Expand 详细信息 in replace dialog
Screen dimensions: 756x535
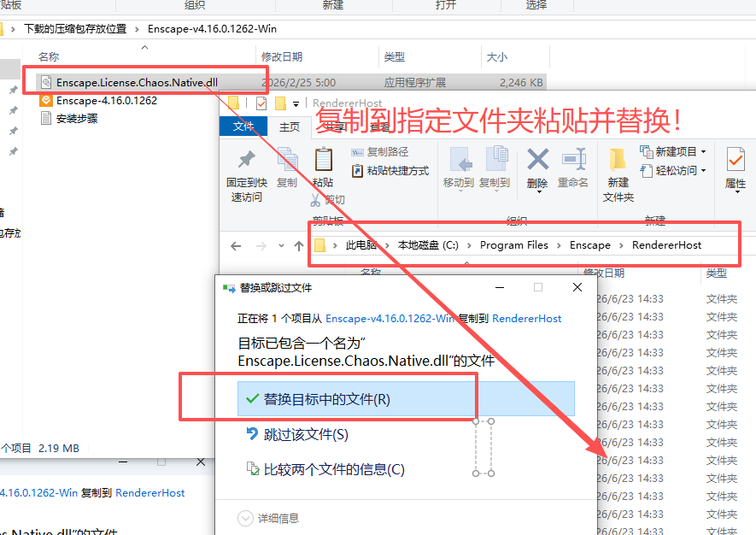coord(268,518)
